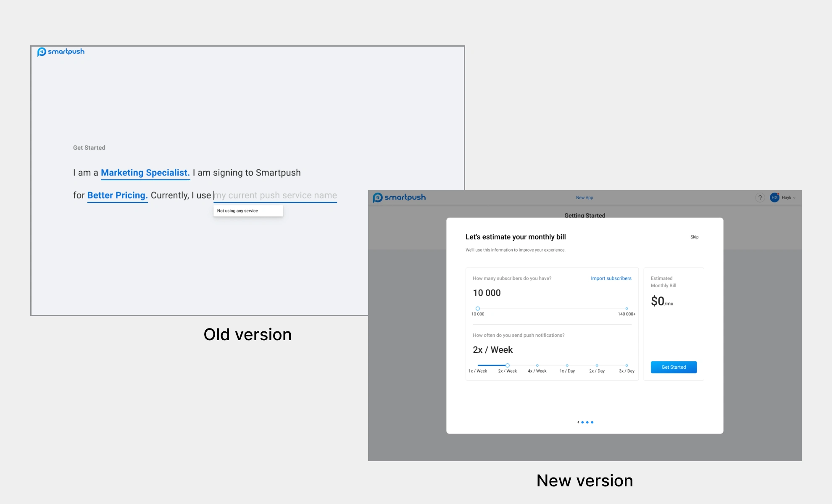Choose 'Not using any service' from the suggestion dropdown

pyautogui.click(x=237, y=210)
